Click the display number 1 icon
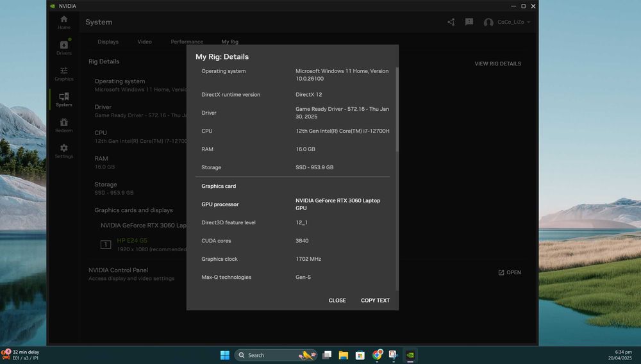The width and height of the screenshot is (641, 364). coord(106,244)
